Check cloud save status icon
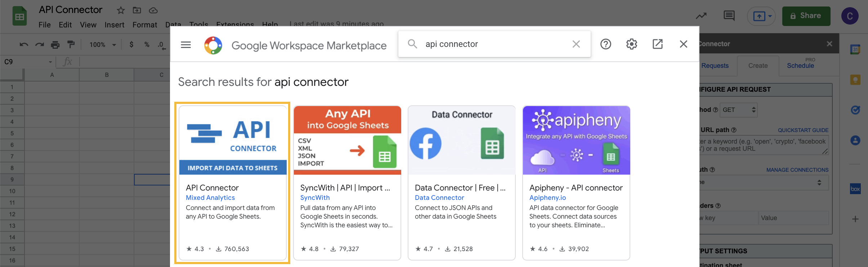Image resolution: width=868 pixels, height=267 pixels. [153, 10]
